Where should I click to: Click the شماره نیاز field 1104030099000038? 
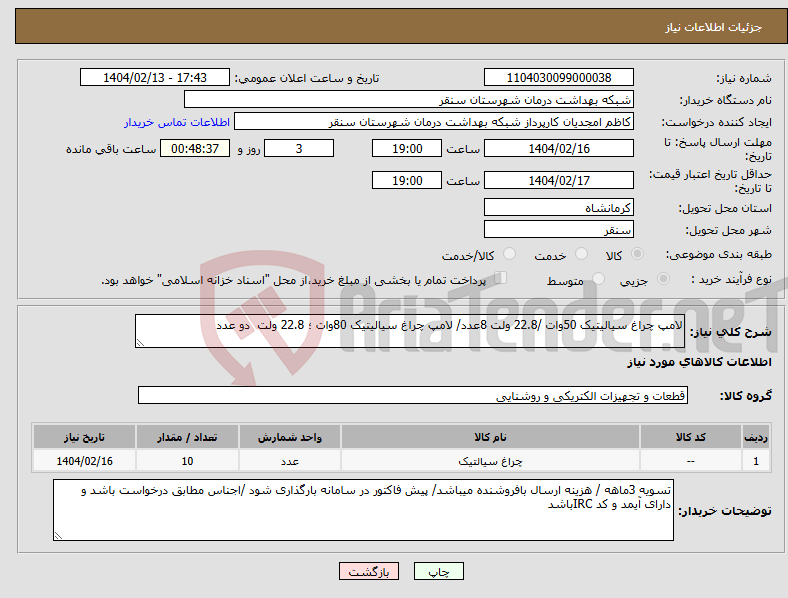click(x=559, y=77)
